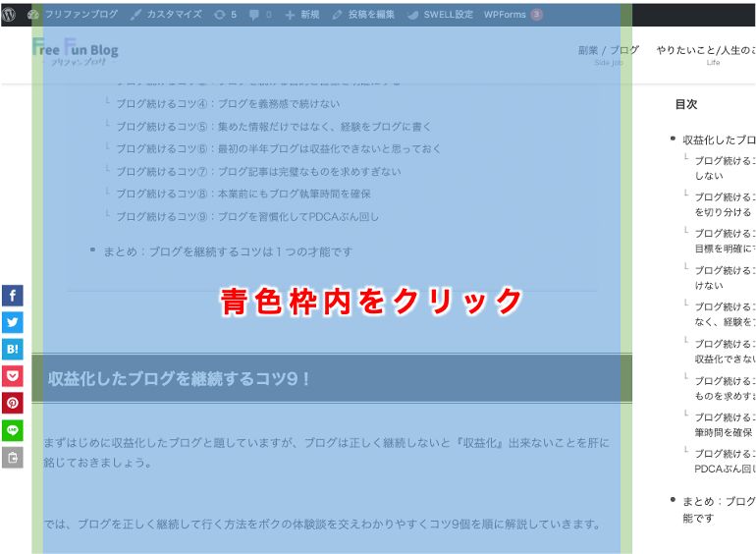This screenshot has height=554, width=756.
Task: Open sidebar entry ending 筆時間を確保
Action: (x=725, y=424)
